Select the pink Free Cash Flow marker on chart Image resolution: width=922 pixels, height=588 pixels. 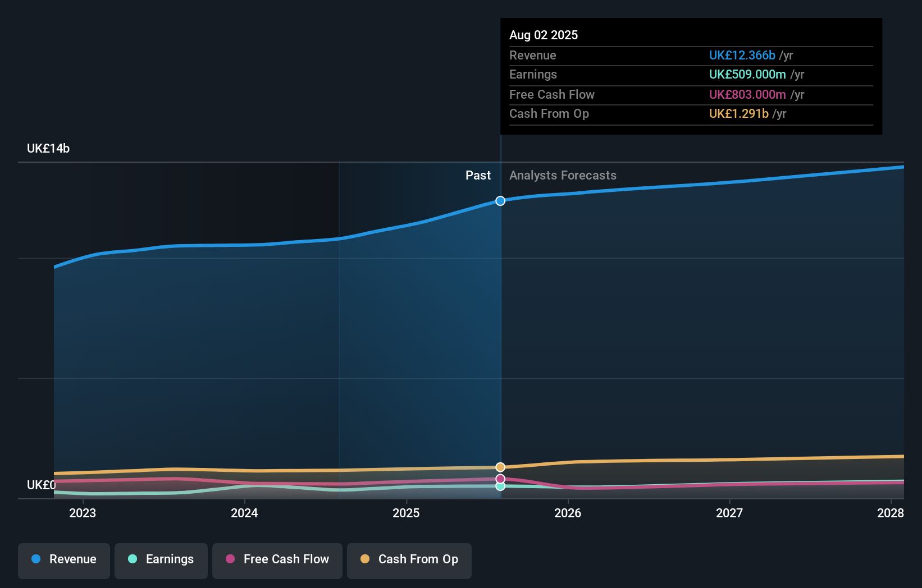point(500,478)
